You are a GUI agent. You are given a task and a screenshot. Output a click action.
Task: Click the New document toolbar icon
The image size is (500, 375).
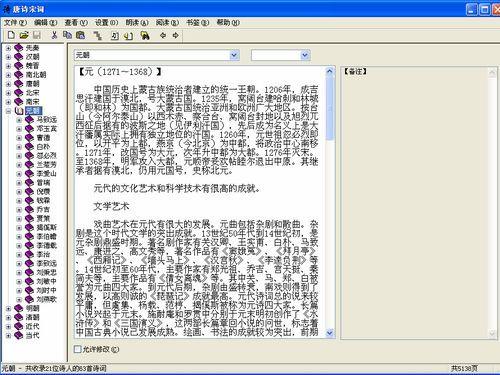tap(11, 35)
